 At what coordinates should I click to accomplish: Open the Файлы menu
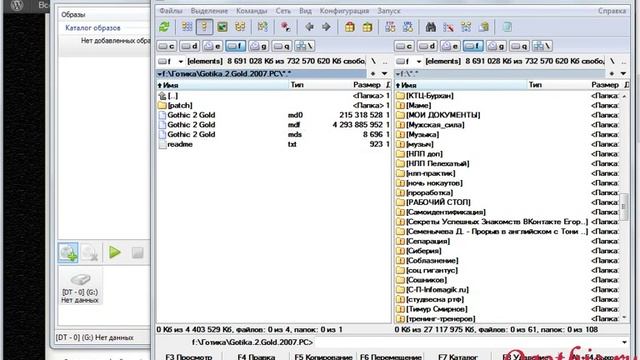point(171,11)
